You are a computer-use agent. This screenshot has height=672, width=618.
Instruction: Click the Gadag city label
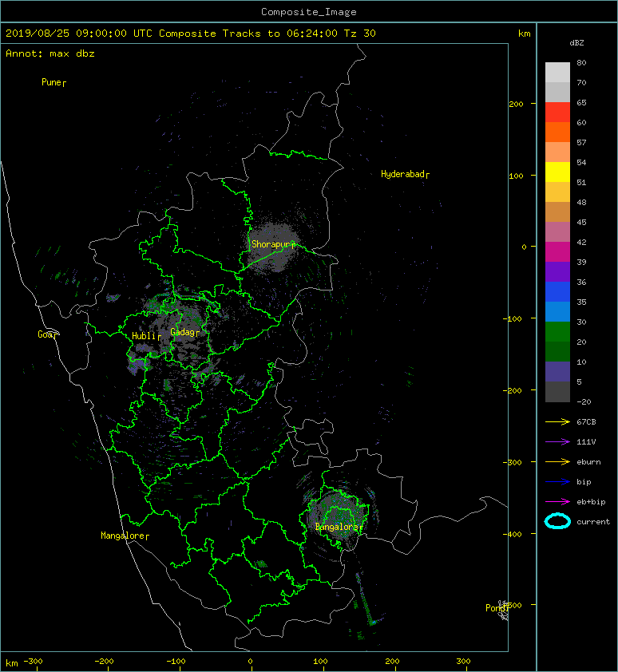click(x=183, y=332)
